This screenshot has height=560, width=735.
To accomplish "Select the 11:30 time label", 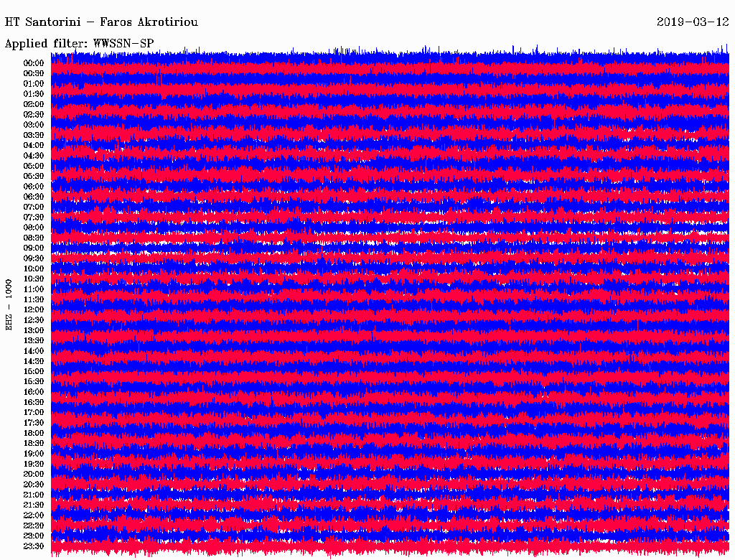I will click(34, 299).
